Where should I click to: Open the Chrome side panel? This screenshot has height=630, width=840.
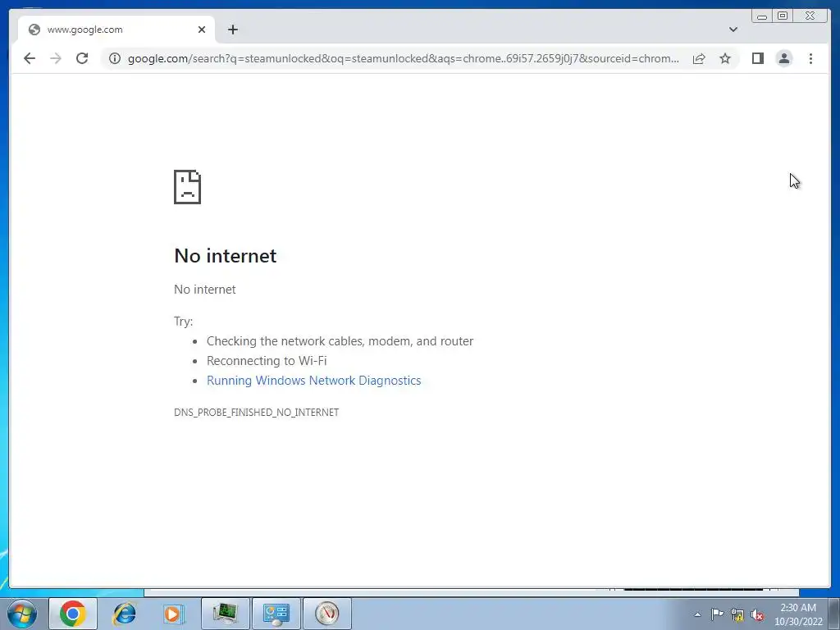[757, 58]
